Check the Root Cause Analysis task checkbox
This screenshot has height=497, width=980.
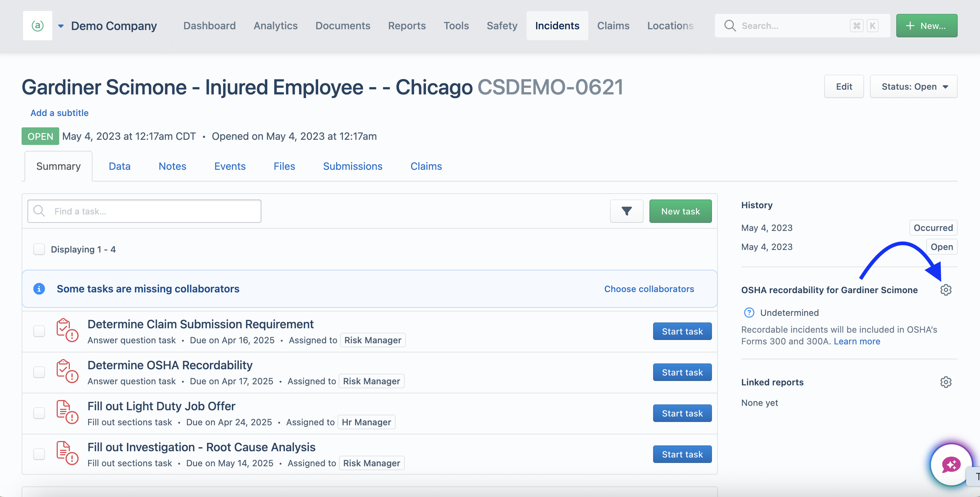(x=39, y=454)
